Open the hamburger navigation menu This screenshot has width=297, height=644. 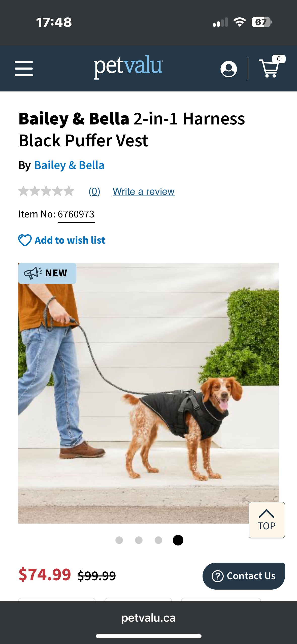click(x=24, y=69)
